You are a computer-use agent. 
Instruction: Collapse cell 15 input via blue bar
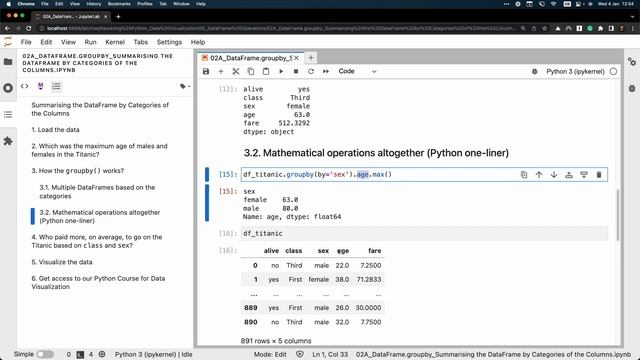click(207, 175)
